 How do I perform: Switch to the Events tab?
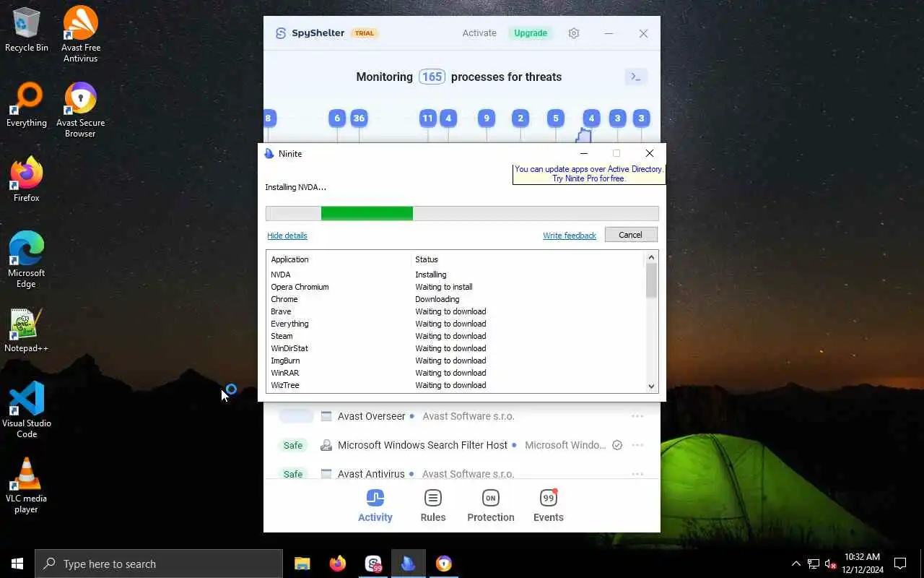tap(549, 505)
